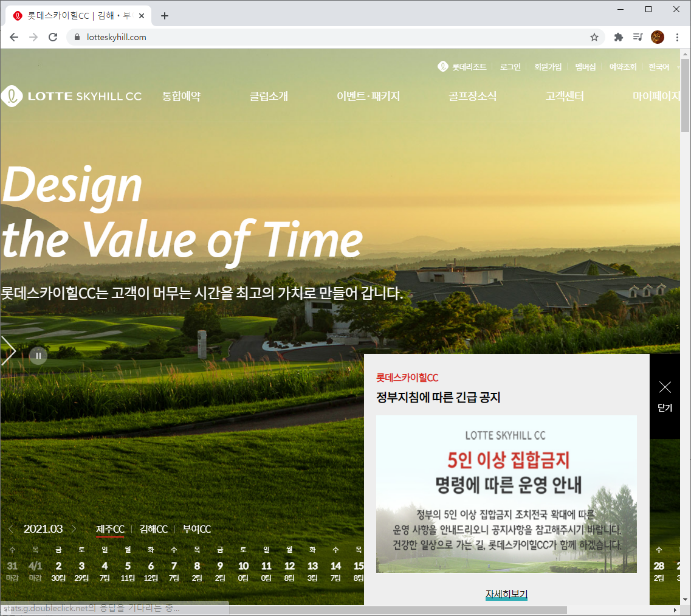Click the 자세히보기 link in the popup
Image resolution: width=691 pixels, height=616 pixels.
[506, 594]
